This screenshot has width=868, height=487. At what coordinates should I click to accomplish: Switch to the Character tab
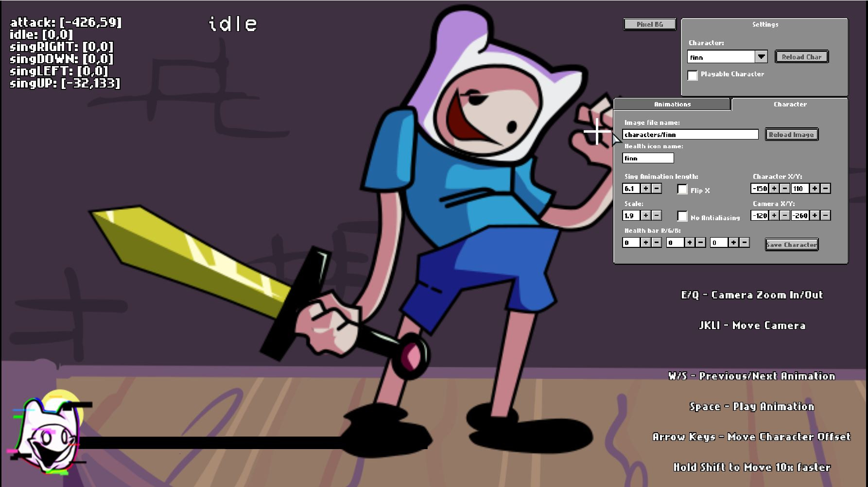(x=790, y=104)
